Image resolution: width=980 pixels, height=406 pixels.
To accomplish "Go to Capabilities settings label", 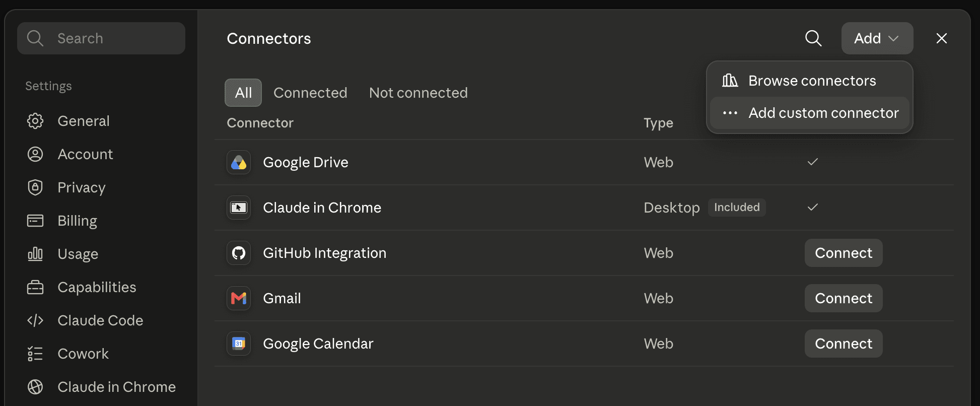I will pos(97,287).
